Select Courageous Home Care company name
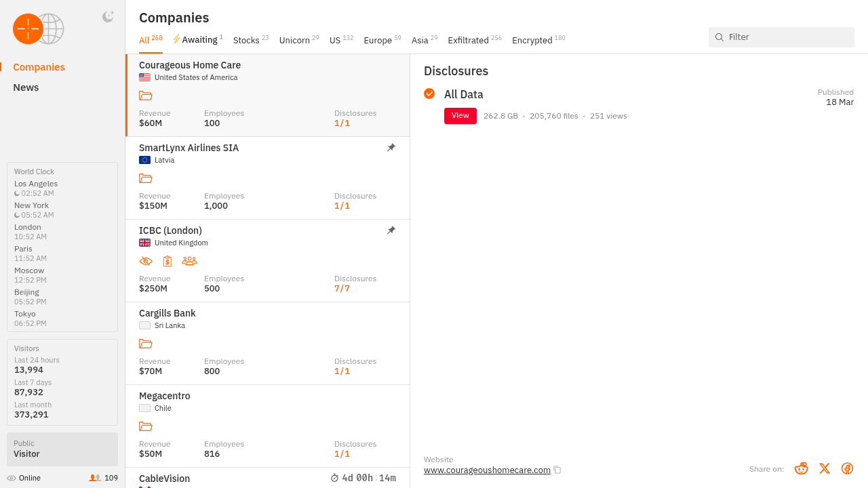Image resolution: width=868 pixels, height=488 pixels. [x=190, y=65]
